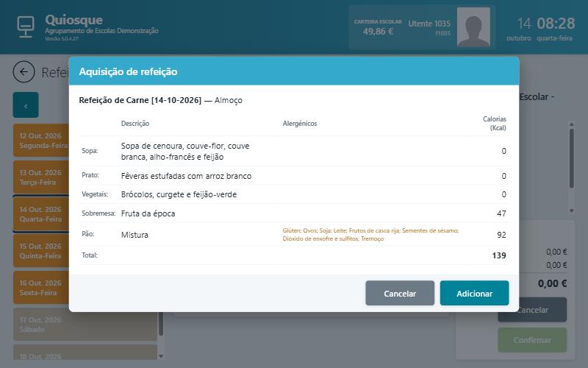Click the right panel scrollbar down arrow
Image resolution: width=588 pixels, height=368 pixels.
click(572, 210)
